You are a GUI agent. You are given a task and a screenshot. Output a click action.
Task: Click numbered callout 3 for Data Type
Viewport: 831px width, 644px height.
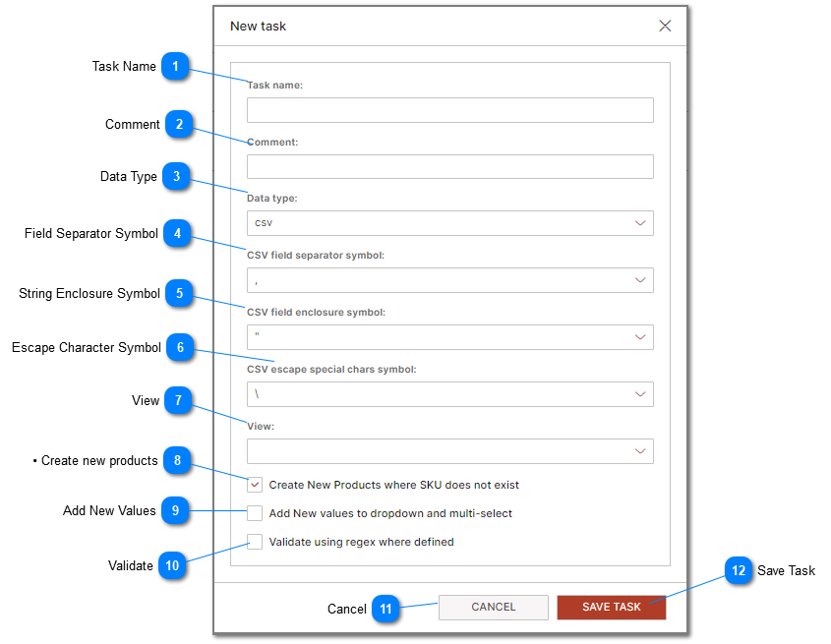[176, 177]
